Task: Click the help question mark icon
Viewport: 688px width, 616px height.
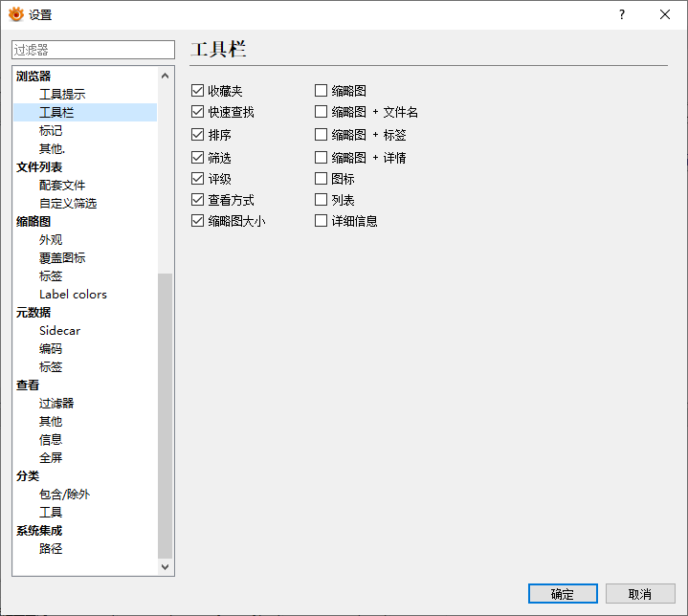Action: tap(622, 15)
